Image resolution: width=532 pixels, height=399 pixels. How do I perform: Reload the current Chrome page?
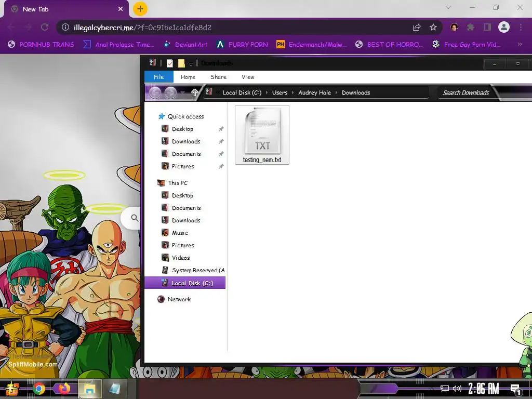pos(45,27)
